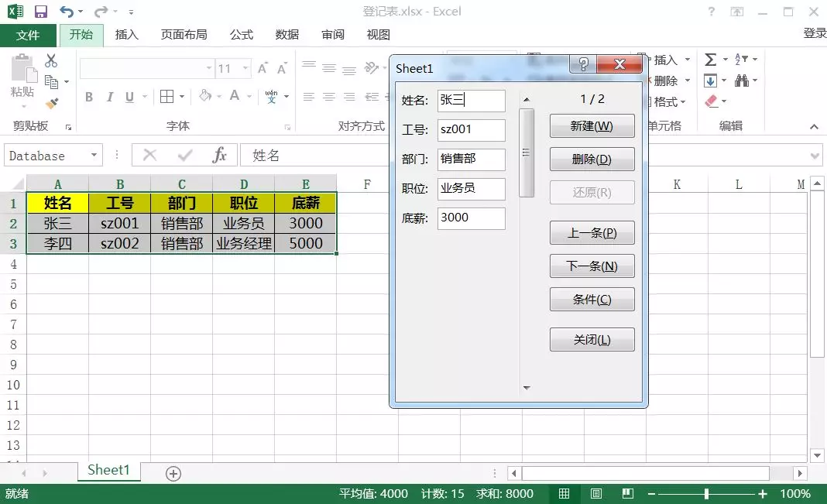
Task: Click the Undo arrow icon
Action: tap(67, 11)
